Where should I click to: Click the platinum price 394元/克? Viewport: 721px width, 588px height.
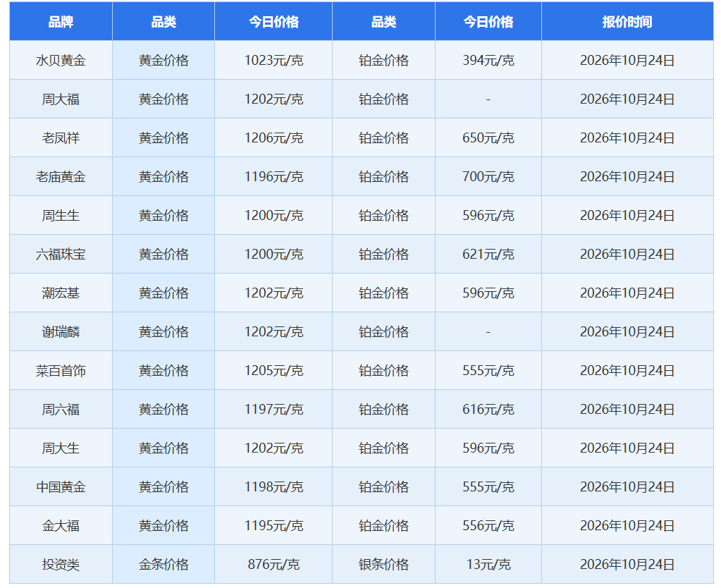488,60
